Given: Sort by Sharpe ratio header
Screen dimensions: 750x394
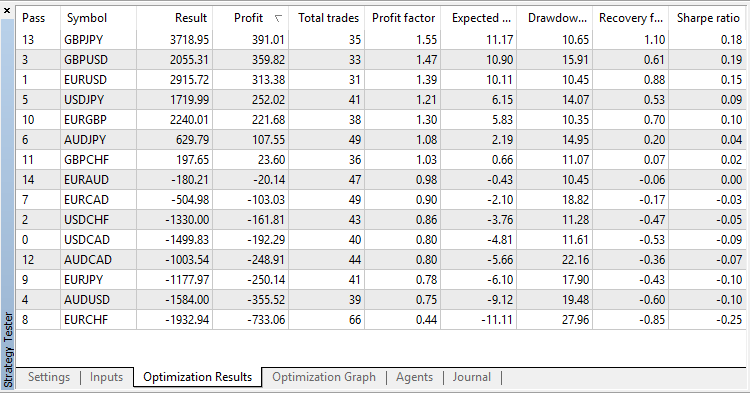Looking at the screenshot, I should pyautogui.click(x=707, y=18).
